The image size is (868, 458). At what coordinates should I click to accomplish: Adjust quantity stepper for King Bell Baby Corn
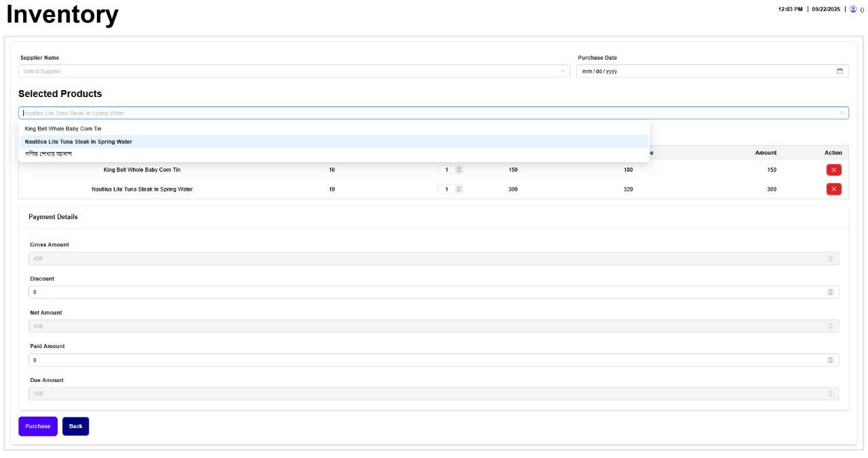pos(458,170)
